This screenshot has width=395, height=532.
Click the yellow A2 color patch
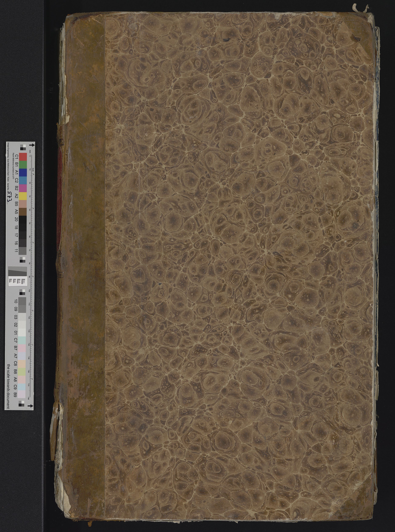point(23,196)
